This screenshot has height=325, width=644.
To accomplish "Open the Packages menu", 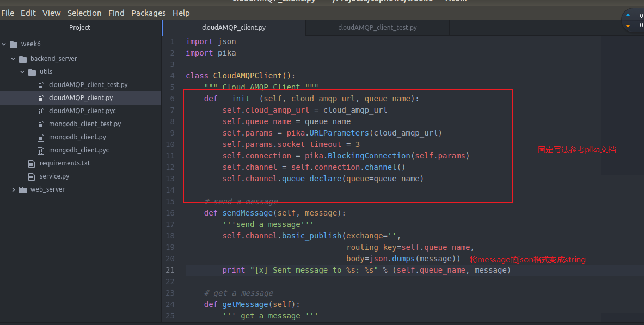I will click(x=148, y=13).
